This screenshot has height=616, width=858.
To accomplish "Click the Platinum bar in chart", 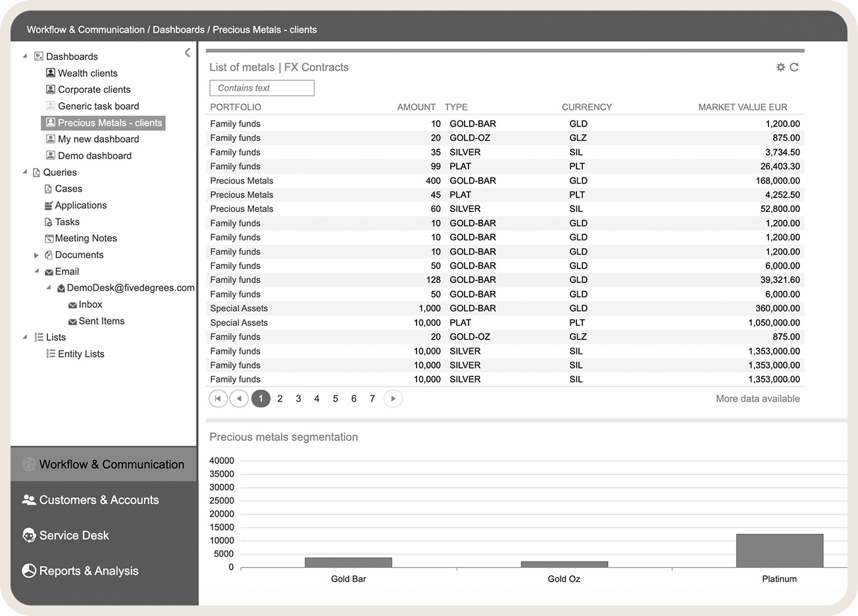I will [x=779, y=551].
